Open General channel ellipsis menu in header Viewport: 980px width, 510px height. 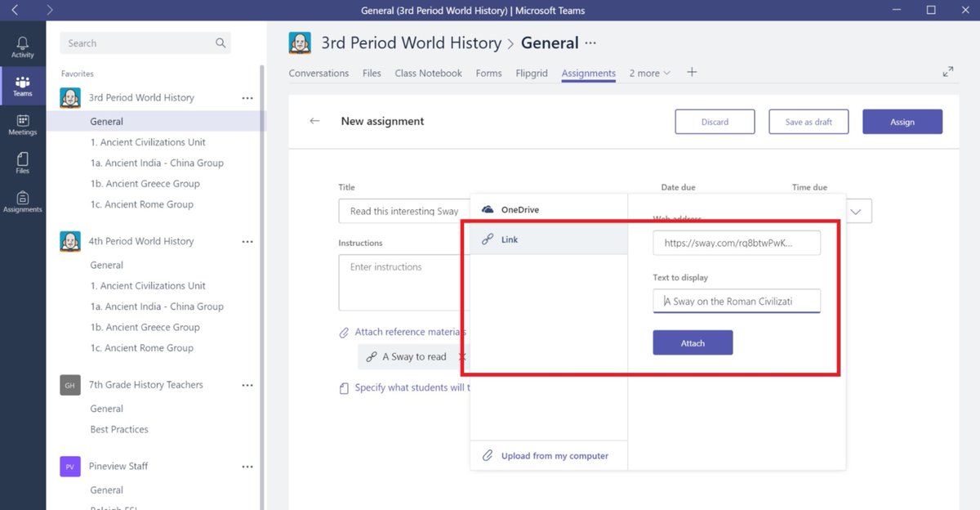click(591, 43)
